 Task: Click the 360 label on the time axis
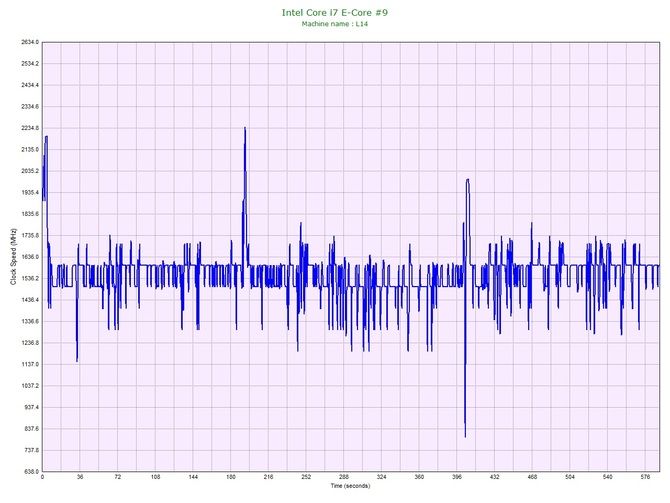click(419, 477)
